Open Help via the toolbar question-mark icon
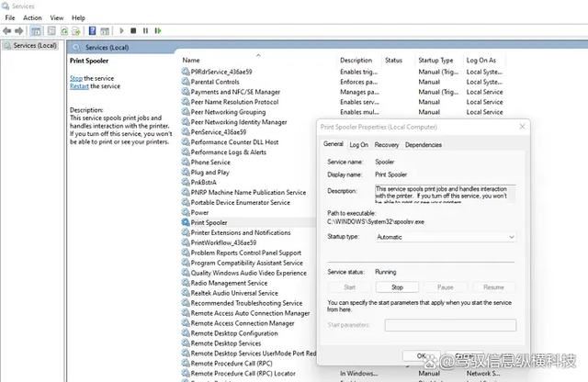Image resolution: width=588 pixels, height=382 pixels. pyautogui.click(x=93, y=30)
